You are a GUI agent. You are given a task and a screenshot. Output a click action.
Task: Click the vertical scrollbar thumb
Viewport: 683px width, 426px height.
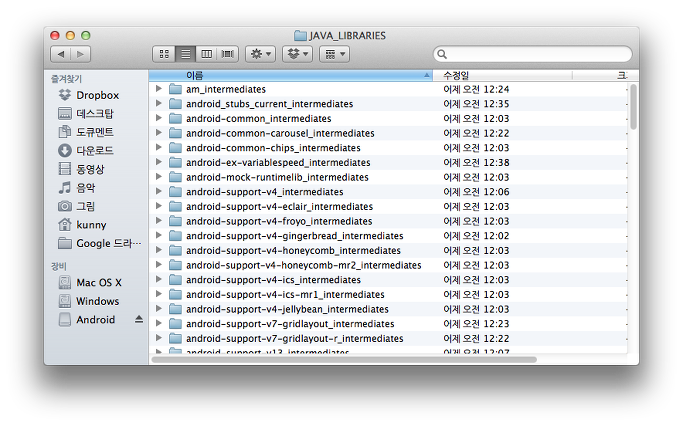tap(633, 107)
